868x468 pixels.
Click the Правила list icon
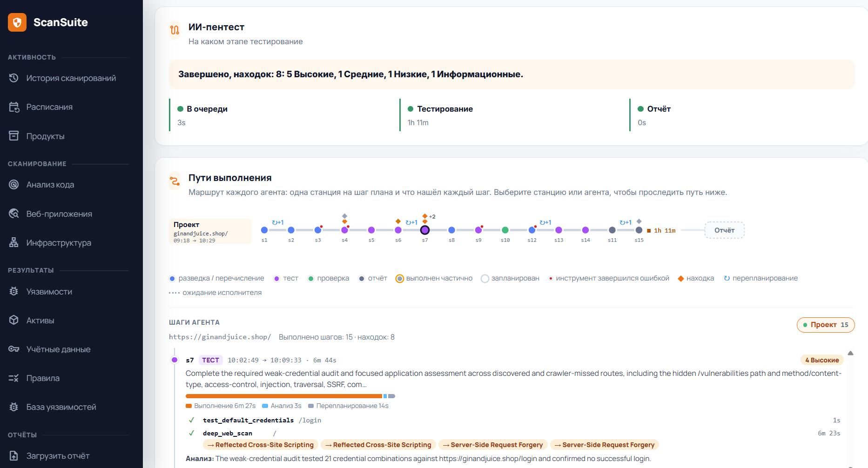pos(14,378)
